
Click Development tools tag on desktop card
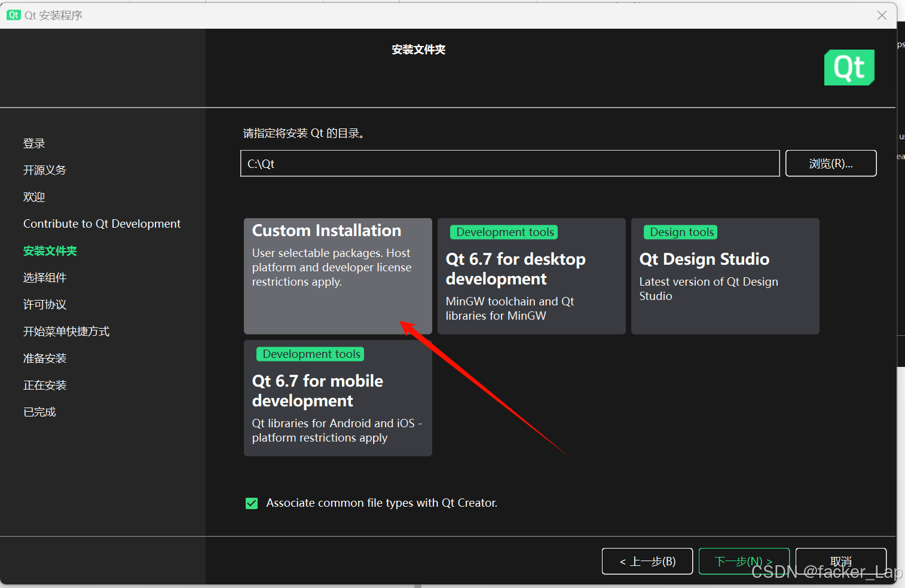coord(505,232)
